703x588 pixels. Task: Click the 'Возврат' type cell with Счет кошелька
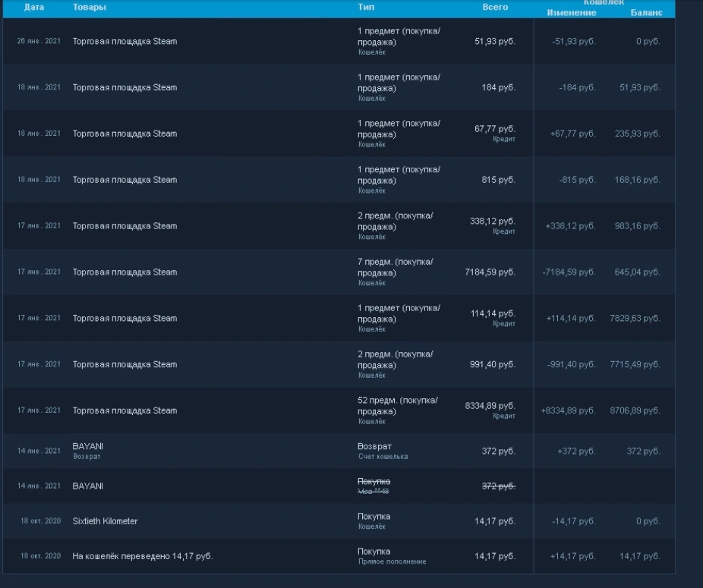coord(383,451)
